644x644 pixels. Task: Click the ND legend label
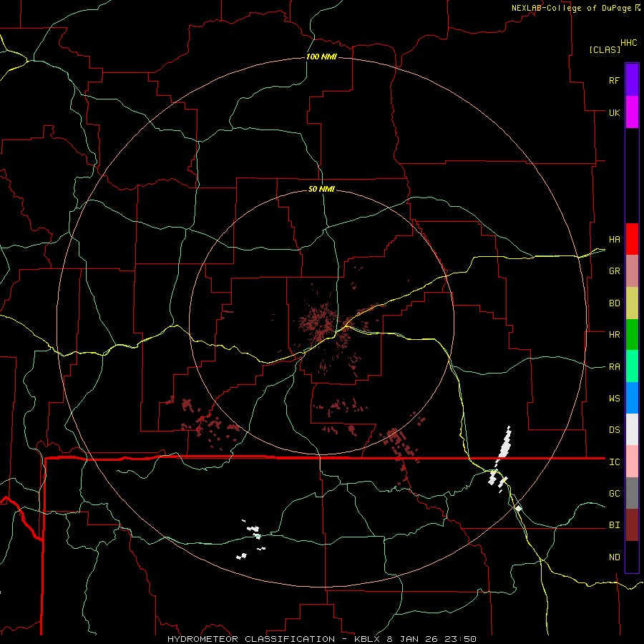614,557
